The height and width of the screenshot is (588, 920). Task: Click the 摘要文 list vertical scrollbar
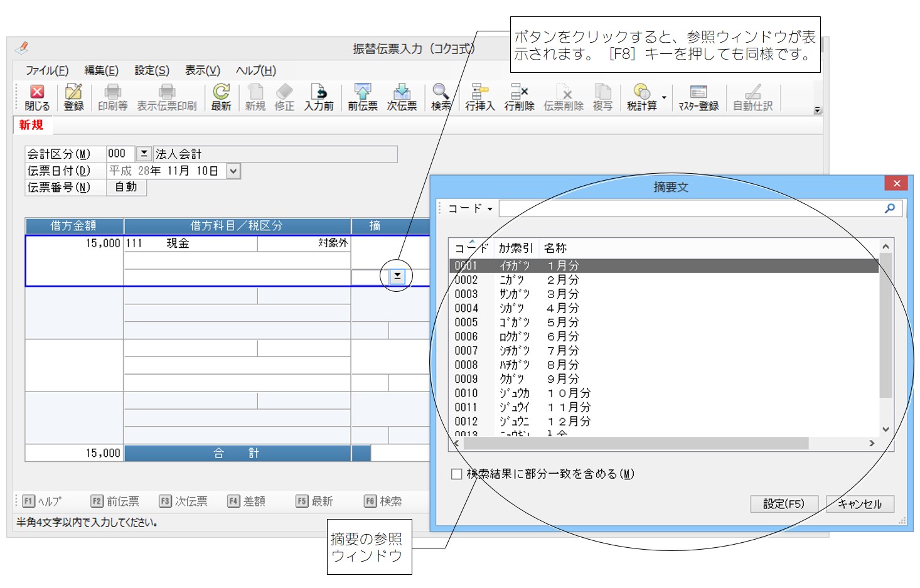tap(885, 326)
